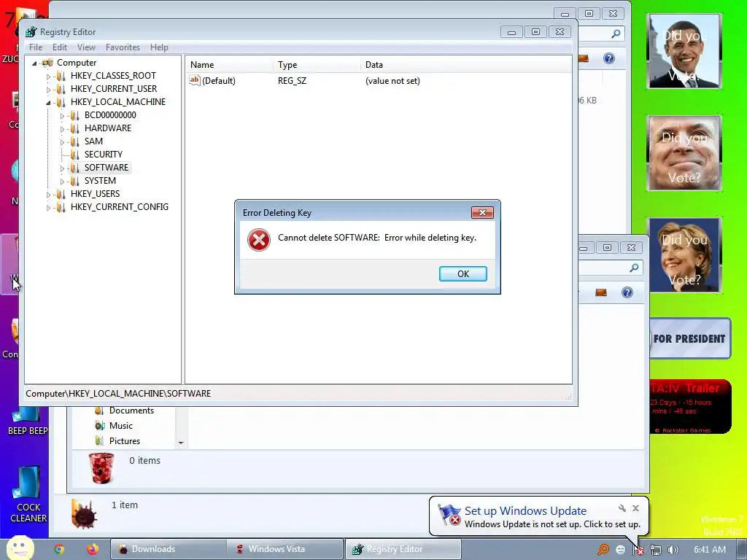Screen dimensions: 747x560
Task: Expand HKEY_CURRENT_USER key
Action: (x=48, y=89)
